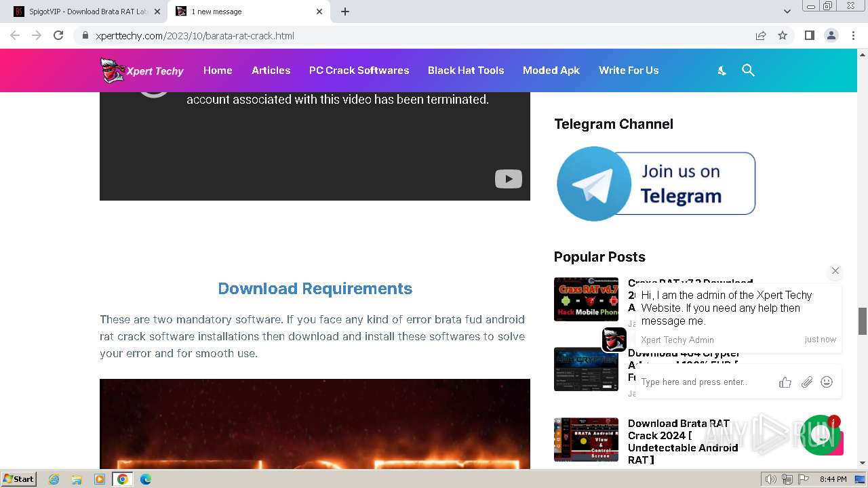Click the Telegram Channel heading
This screenshot has height=488, width=868.
[613, 124]
